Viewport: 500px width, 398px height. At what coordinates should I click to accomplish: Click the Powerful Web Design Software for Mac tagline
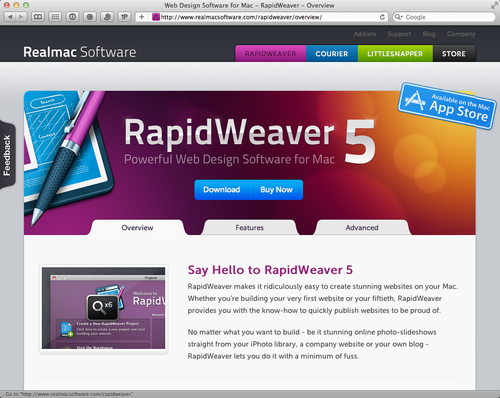pos(229,159)
